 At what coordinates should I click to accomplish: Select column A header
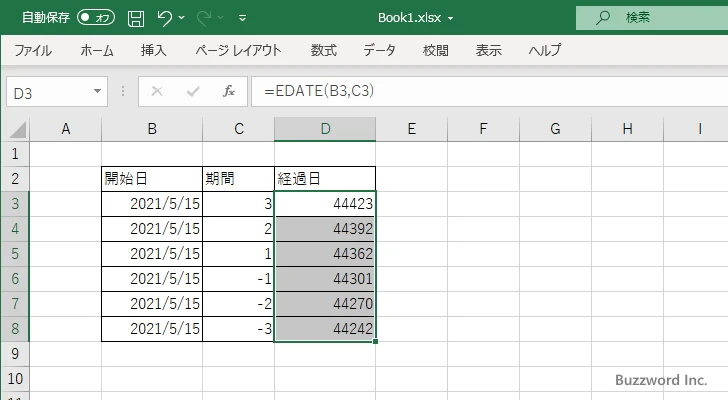(65, 129)
